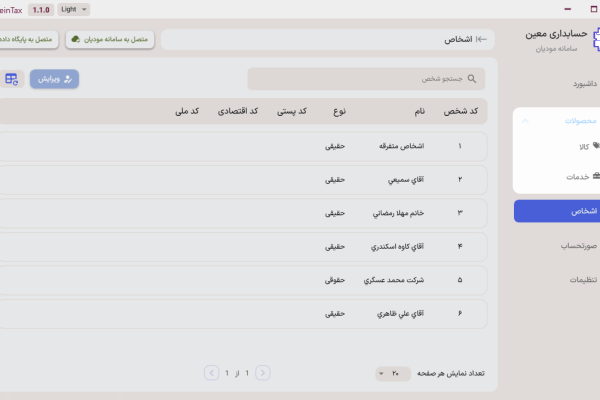Select row شرکت محمد عسکری
The height and width of the screenshot is (400, 600).
(243, 280)
